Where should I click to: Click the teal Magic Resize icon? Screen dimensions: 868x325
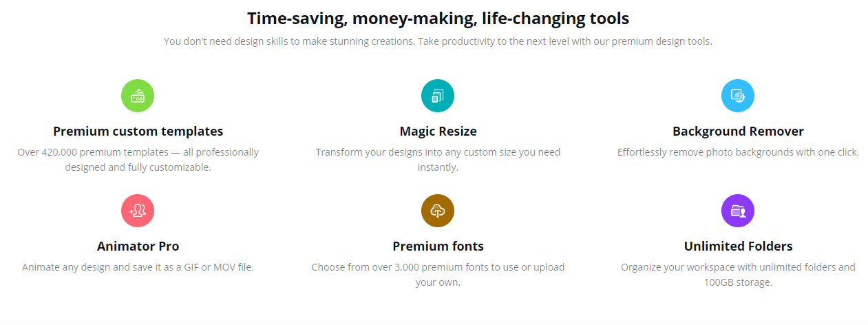438,96
